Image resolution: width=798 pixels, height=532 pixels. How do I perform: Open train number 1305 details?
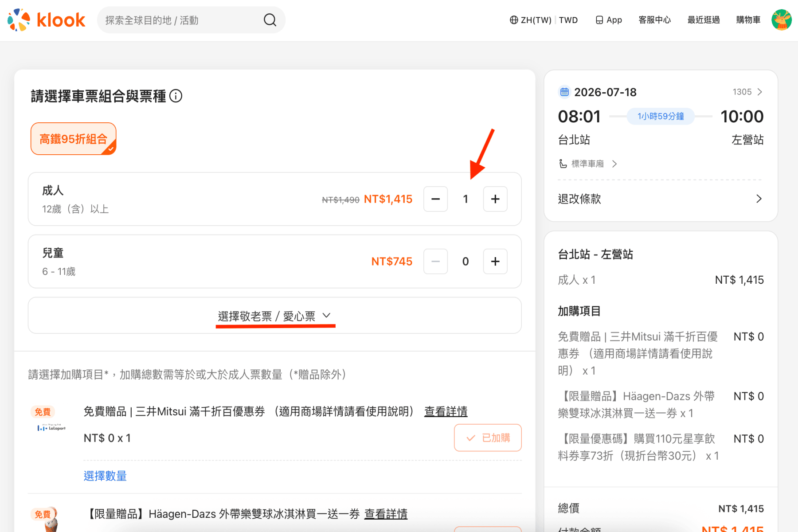747,92
